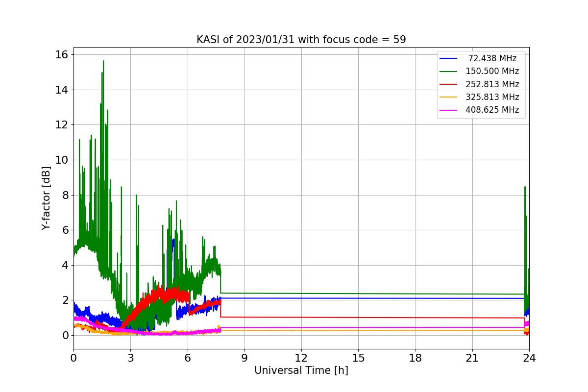Screen dimensions: 588x392
Task: Click the plot title 'KASI of 2023/01/31 with focus code = 59'
Action: [301, 40]
